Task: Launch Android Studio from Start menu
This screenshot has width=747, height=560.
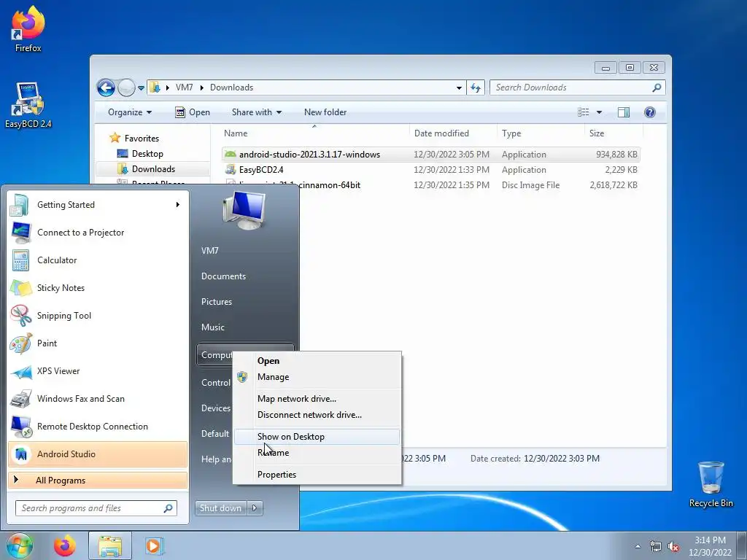Action: [98, 454]
